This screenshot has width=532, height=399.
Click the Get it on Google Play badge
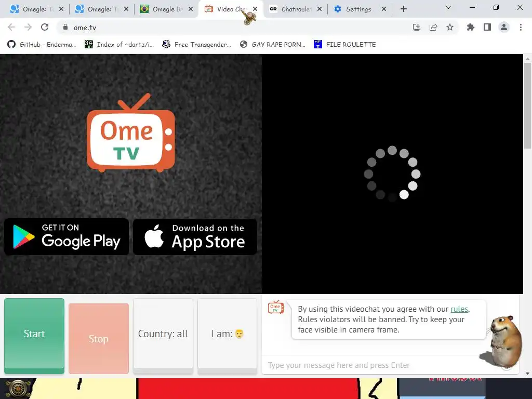pyautogui.click(x=66, y=237)
